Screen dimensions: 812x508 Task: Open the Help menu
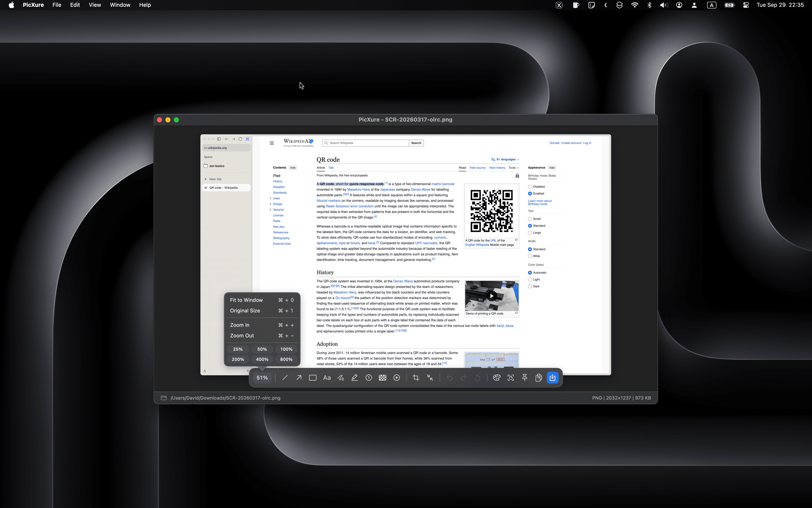click(145, 5)
